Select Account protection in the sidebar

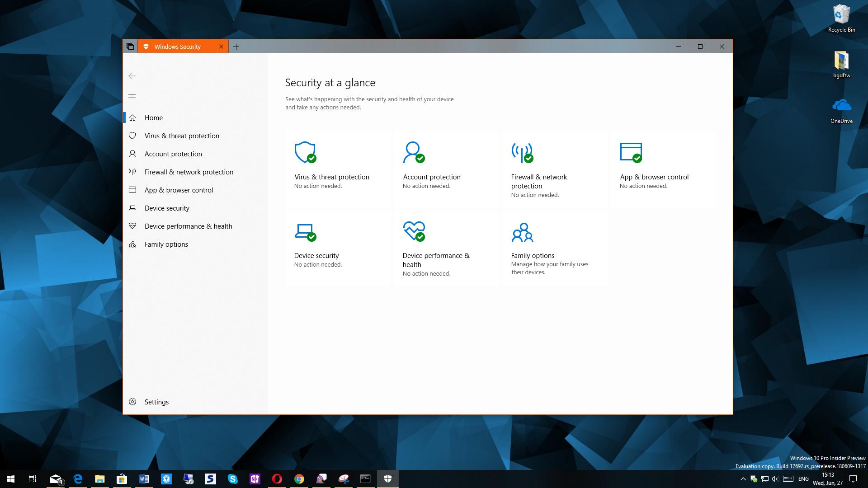(195, 154)
